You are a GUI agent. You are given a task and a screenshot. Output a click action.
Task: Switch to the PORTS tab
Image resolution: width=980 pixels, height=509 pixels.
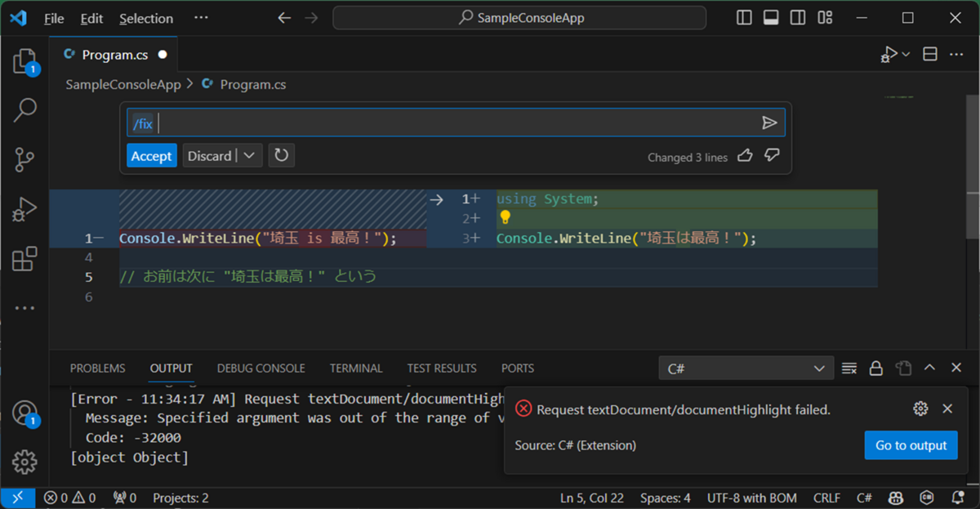point(518,368)
